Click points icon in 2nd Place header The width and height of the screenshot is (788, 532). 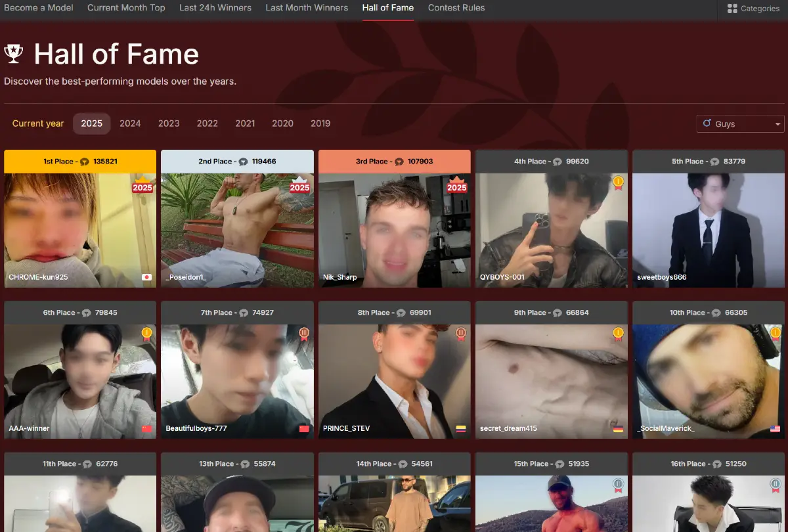pyautogui.click(x=243, y=162)
